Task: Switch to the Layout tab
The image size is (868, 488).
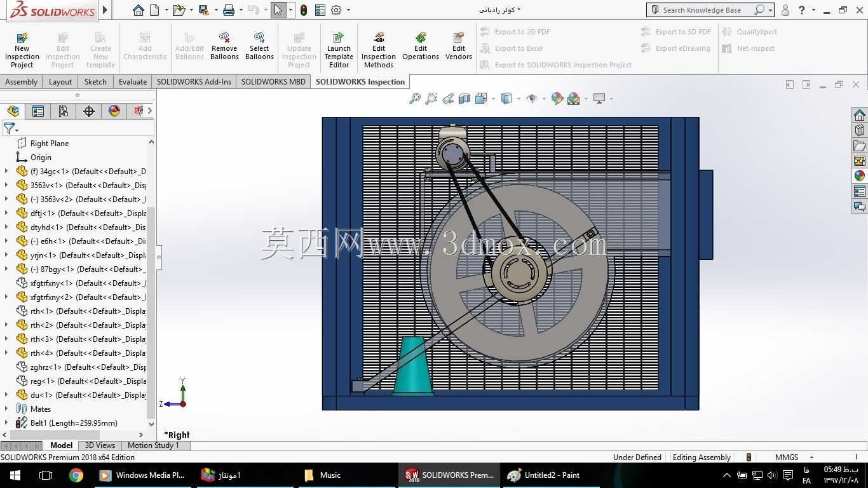Action: (60, 82)
